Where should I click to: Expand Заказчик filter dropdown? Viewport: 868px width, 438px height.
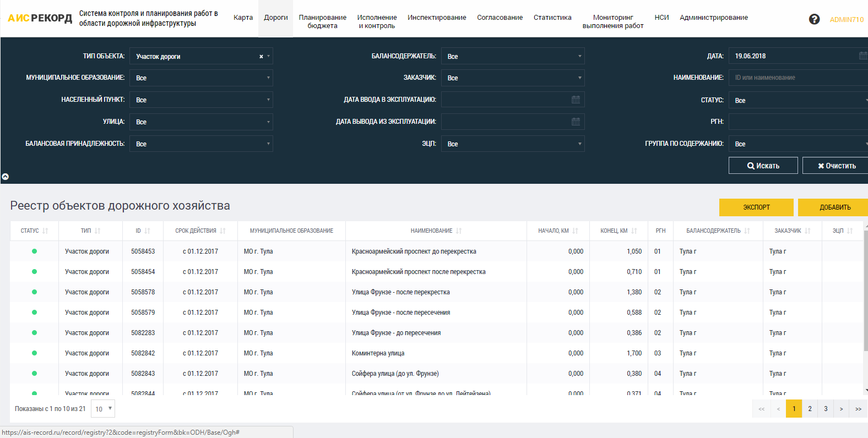pos(513,78)
